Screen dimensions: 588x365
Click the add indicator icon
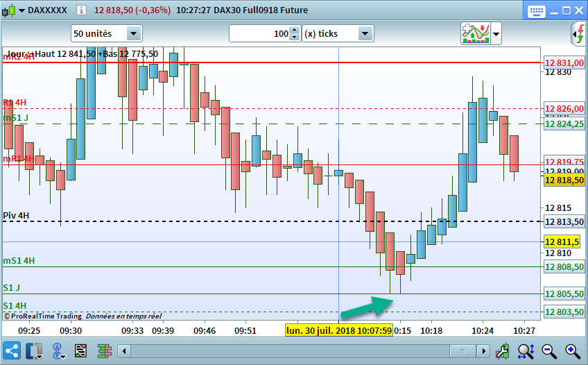tap(476, 34)
